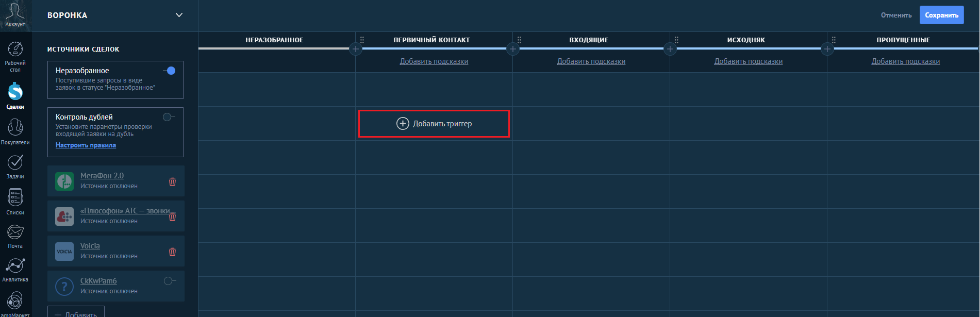The image size is (980, 317).
Task: Open the Сделки section icon
Action: point(15,91)
